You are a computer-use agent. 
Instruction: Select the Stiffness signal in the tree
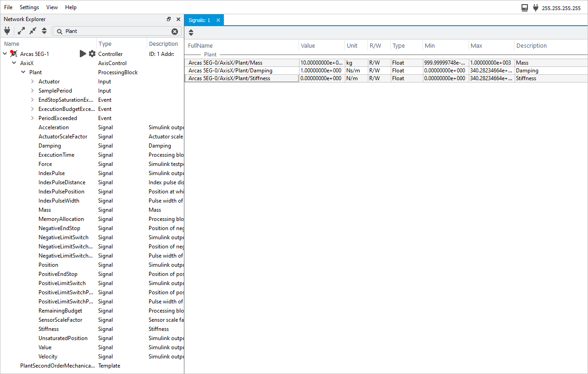click(x=49, y=329)
